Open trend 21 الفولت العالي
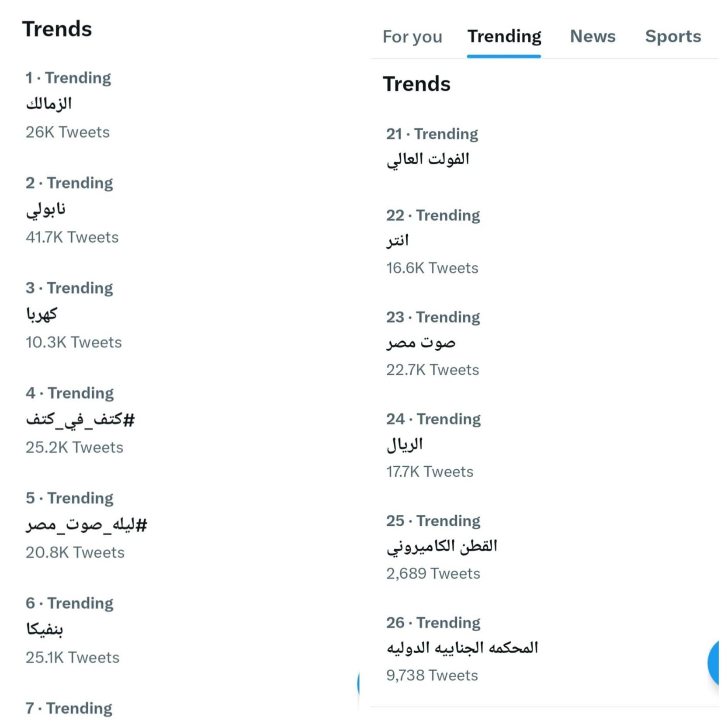The height and width of the screenshot is (728, 728). (x=544, y=149)
